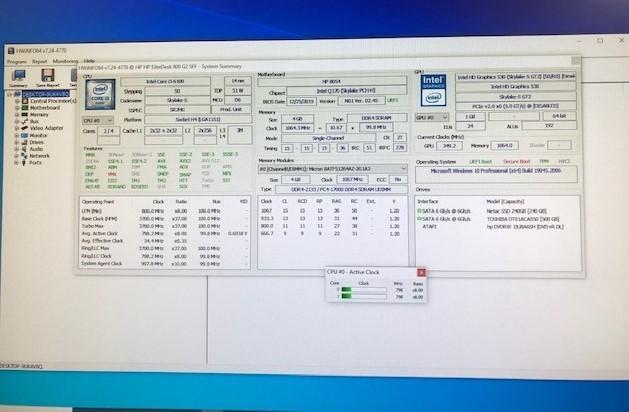Click the HP 8054 motherboard field
The image size is (629, 412).
point(332,81)
